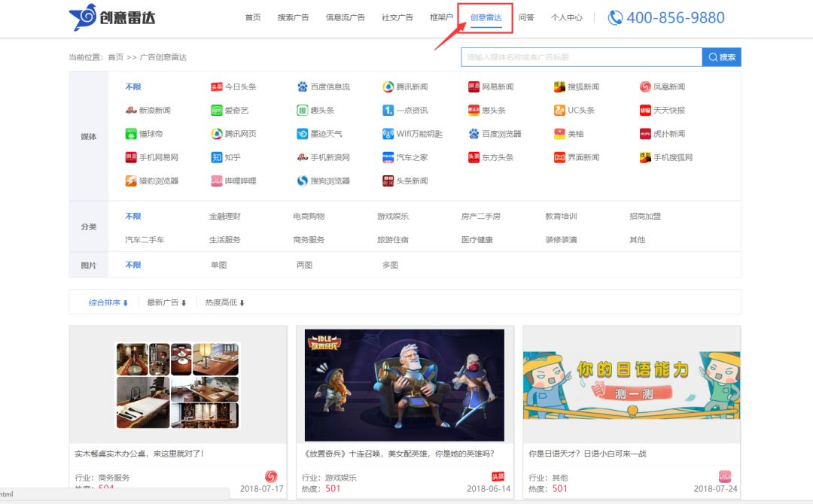Select the 哔哩哔哩 media icon

217,181
